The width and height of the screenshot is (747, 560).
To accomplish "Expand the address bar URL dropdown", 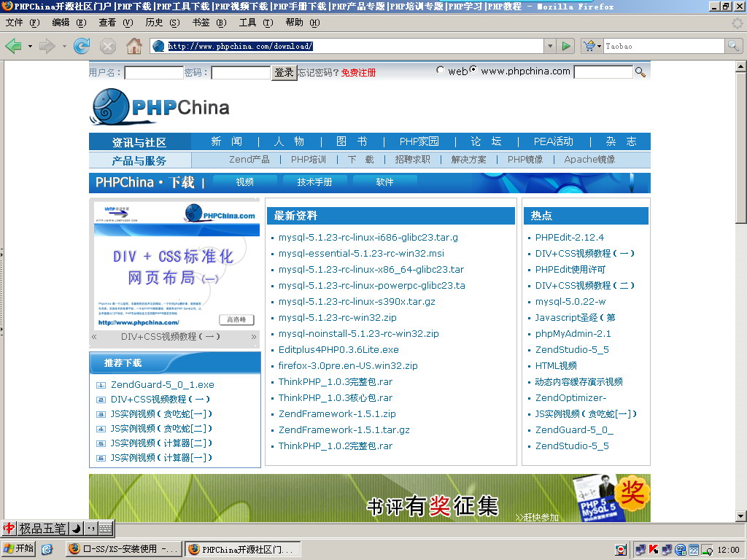I will 550,46.
